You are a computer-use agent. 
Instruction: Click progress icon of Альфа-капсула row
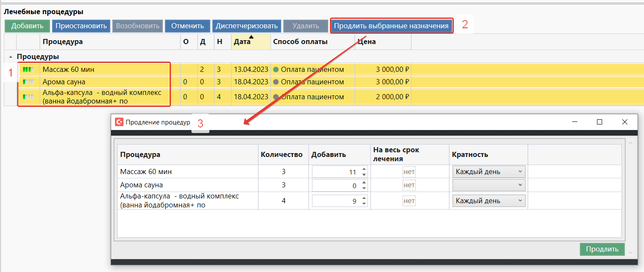[x=28, y=97]
